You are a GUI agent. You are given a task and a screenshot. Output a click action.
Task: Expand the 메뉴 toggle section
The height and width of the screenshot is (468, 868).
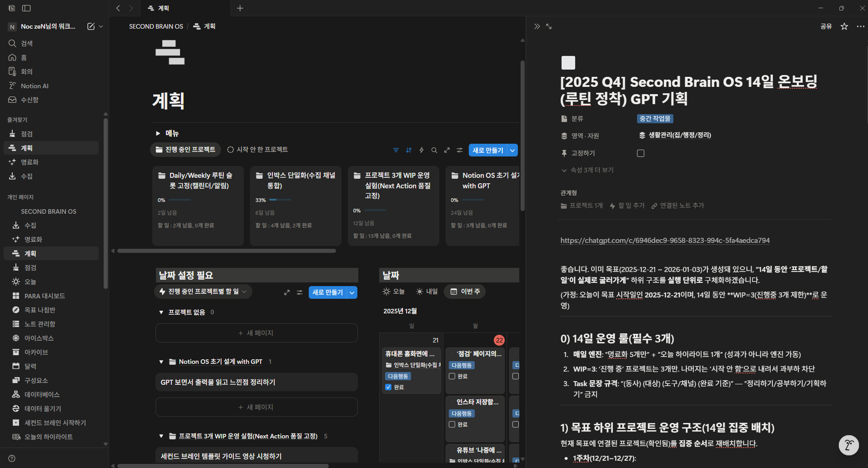(158, 133)
